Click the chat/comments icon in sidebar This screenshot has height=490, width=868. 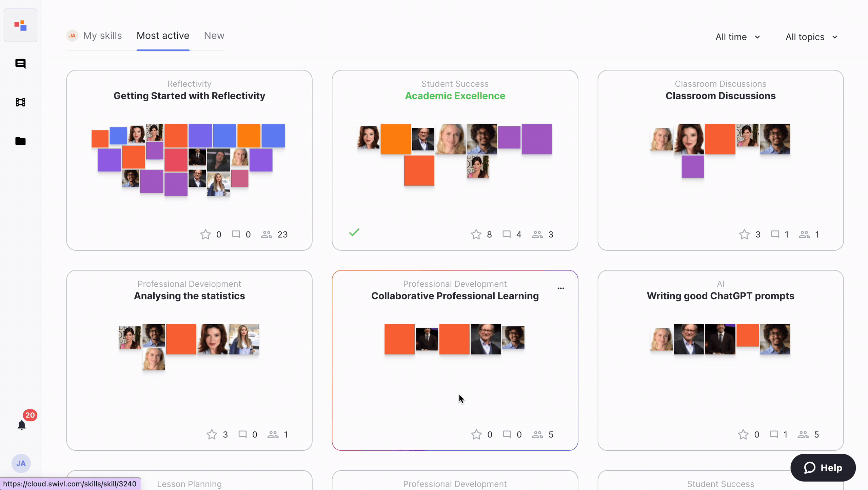tap(20, 63)
